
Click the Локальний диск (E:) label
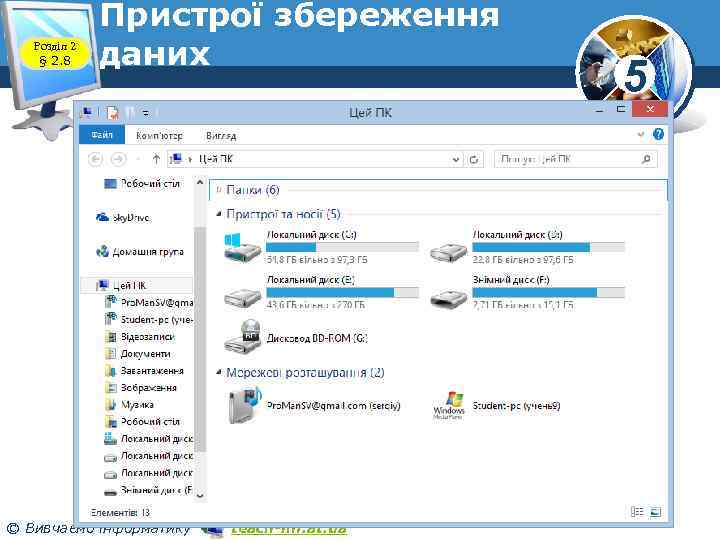[311, 280]
